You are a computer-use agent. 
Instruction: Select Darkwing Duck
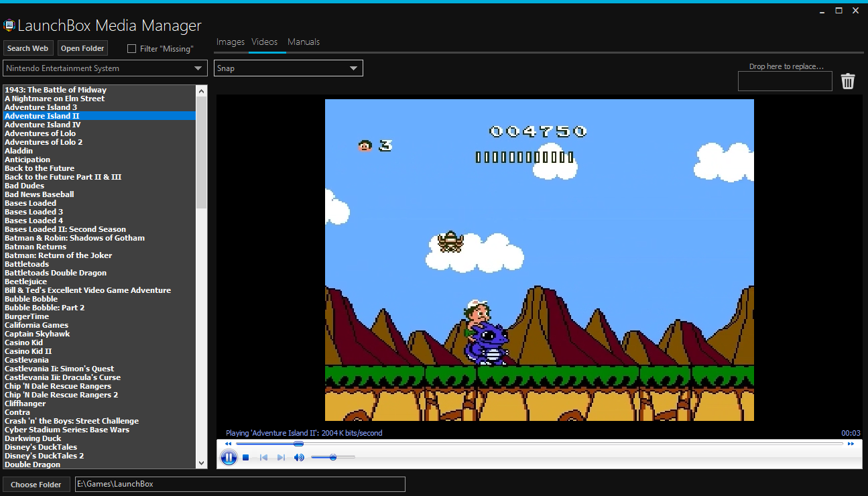[33, 438]
